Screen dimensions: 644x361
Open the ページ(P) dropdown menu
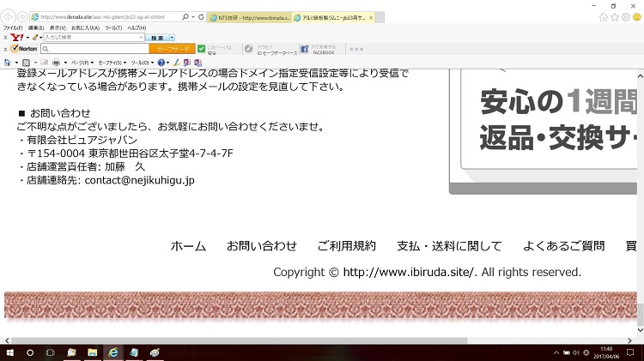coord(82,63)
